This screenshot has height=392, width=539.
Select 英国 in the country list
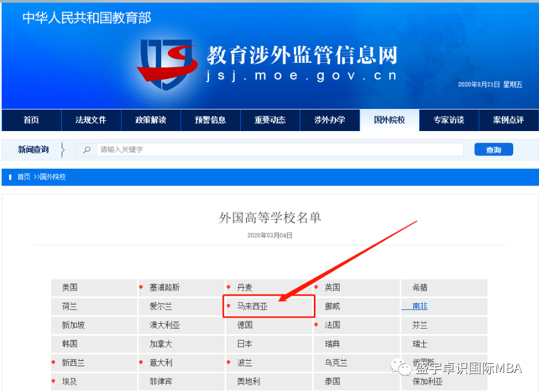332,287
